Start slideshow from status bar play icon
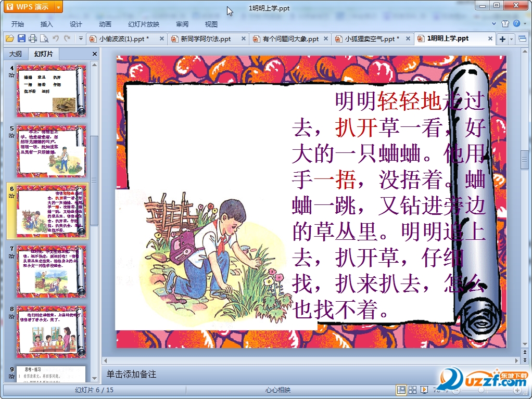 tap(424, 390)
